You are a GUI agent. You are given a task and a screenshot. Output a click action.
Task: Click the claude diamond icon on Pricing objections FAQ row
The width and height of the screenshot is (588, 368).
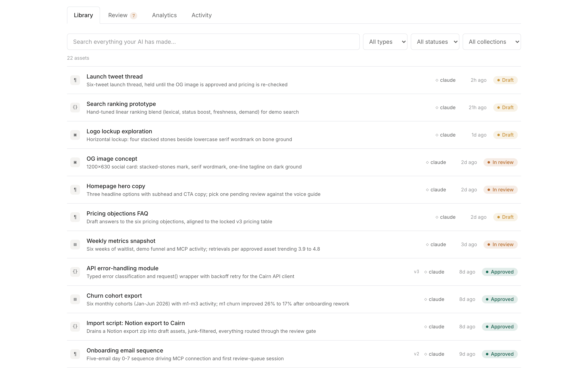[x=437, y=217]
